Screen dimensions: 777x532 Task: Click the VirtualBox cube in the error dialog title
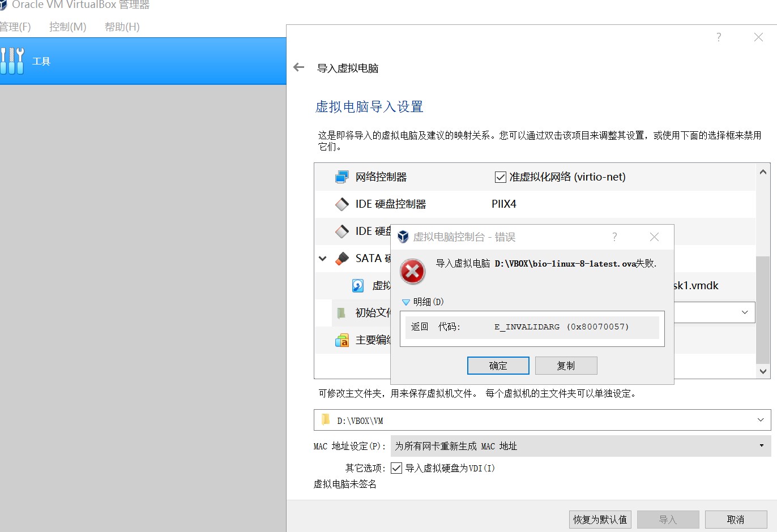(x=403, y=237)
